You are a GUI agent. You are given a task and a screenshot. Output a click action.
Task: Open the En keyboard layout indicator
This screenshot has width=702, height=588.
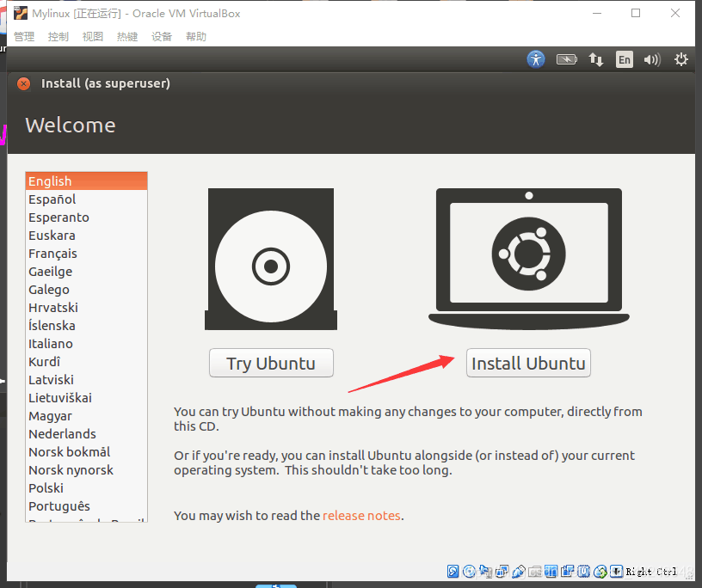pos(625,59)
